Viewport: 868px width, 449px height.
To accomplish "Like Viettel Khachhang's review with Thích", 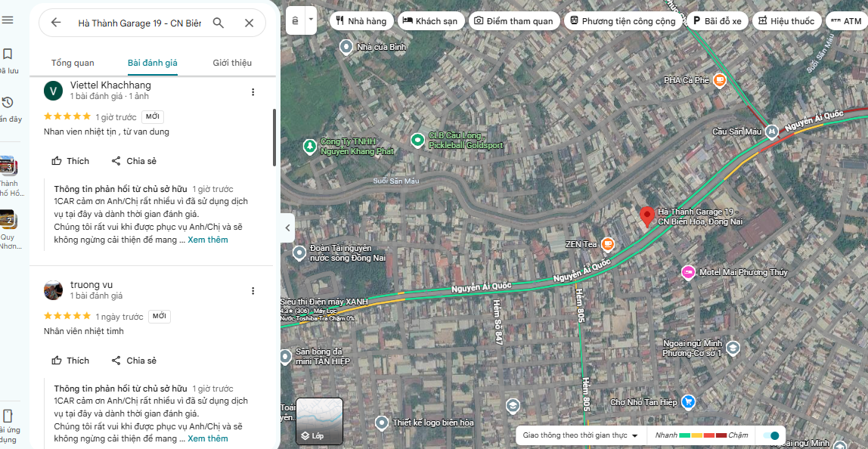I will tap(70, 161).
